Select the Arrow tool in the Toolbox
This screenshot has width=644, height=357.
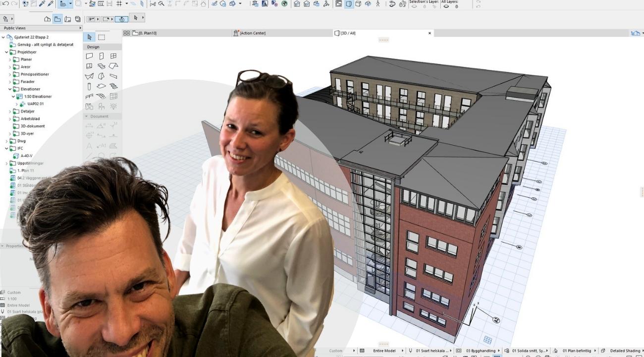click(x=90, y=37)
